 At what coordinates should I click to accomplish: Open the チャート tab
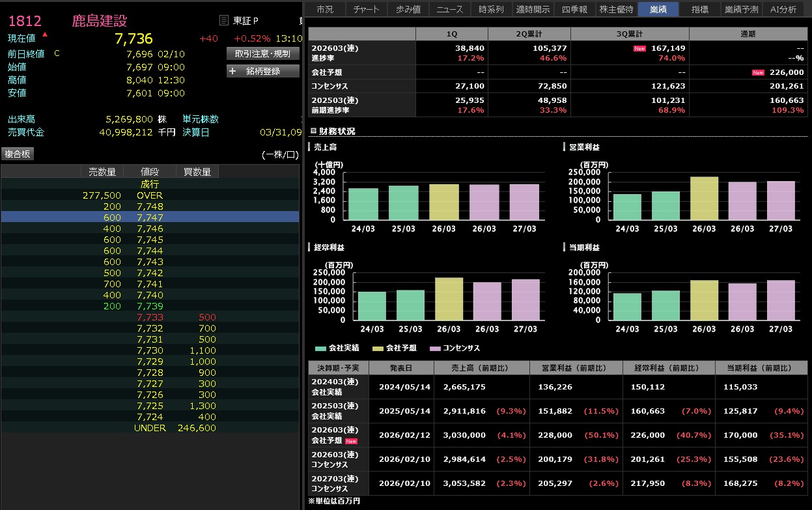(367, 9)
